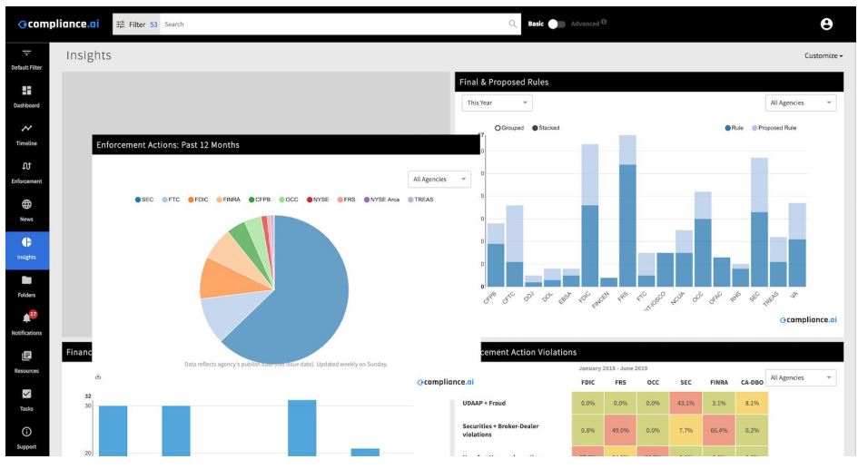
Task: Toggle NYSE Arca in the pie legend
Action: click(381, 200)
